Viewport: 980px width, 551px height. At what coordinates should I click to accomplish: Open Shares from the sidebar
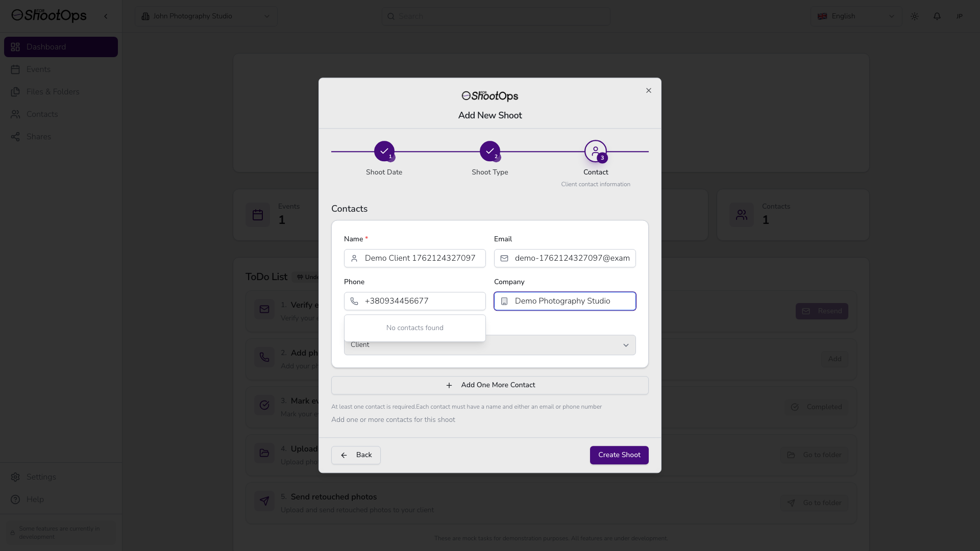38,137
